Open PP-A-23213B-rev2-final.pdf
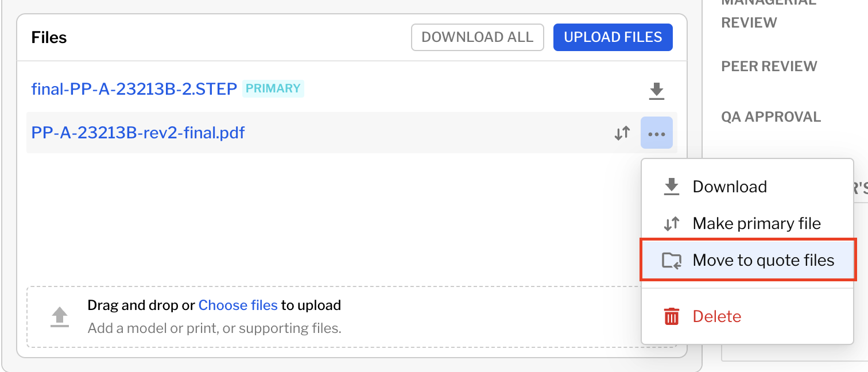The width and height of the screenshot is (868, 372). 137,133
